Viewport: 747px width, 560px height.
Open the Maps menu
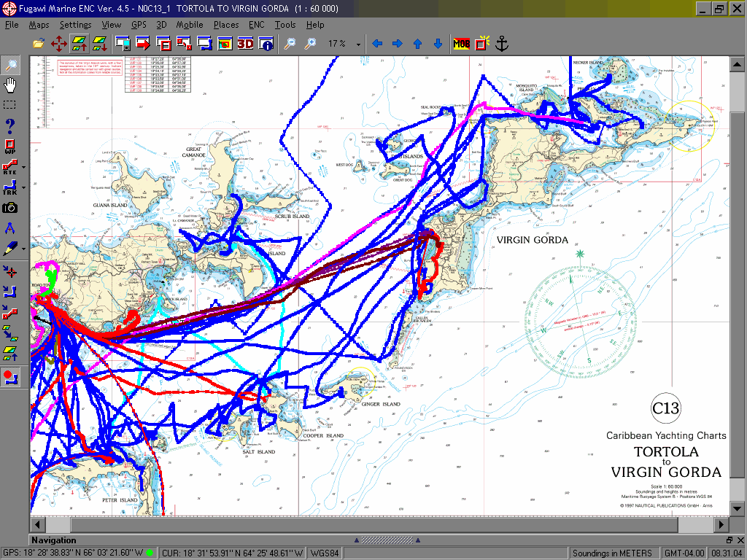[39, 25]
